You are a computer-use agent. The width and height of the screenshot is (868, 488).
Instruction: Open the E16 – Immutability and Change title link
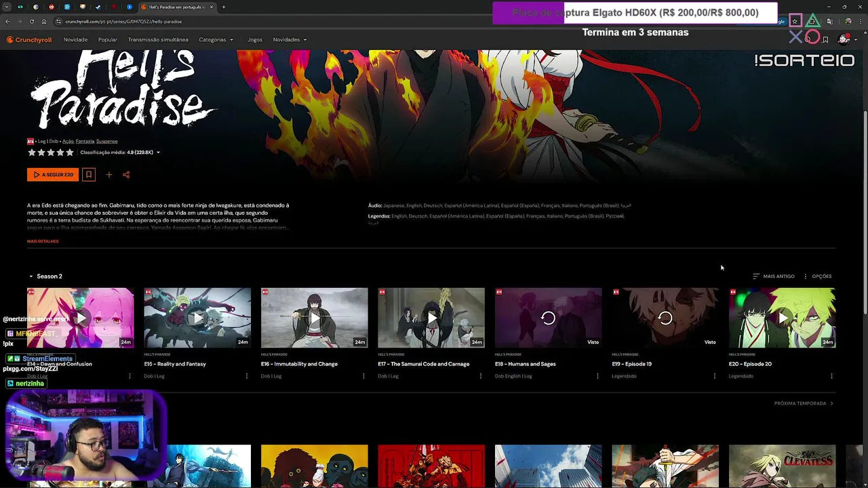pyautogui.click(x=299, y=364)
